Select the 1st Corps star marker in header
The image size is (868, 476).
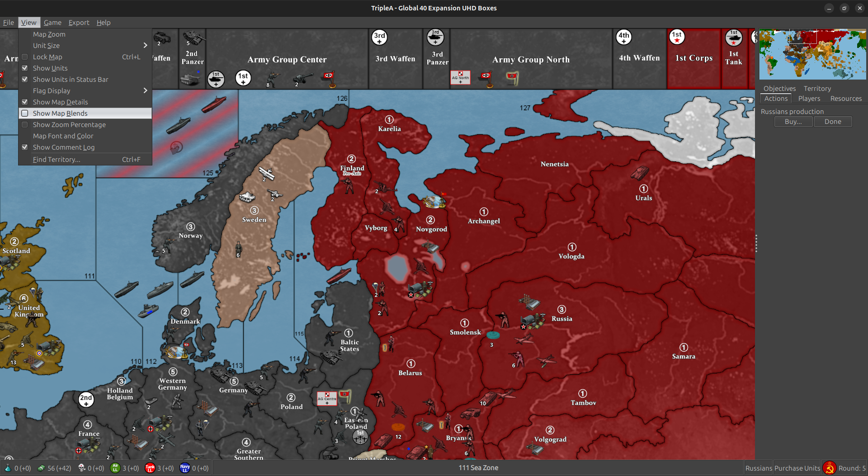pyautogui.click(x=677, y=37)
